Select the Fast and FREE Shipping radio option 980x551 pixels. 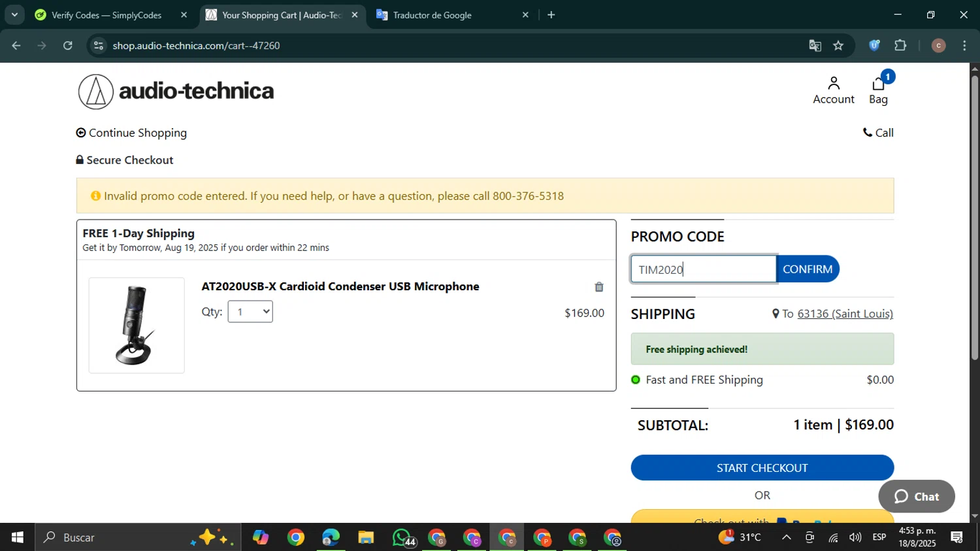point(636,380)
